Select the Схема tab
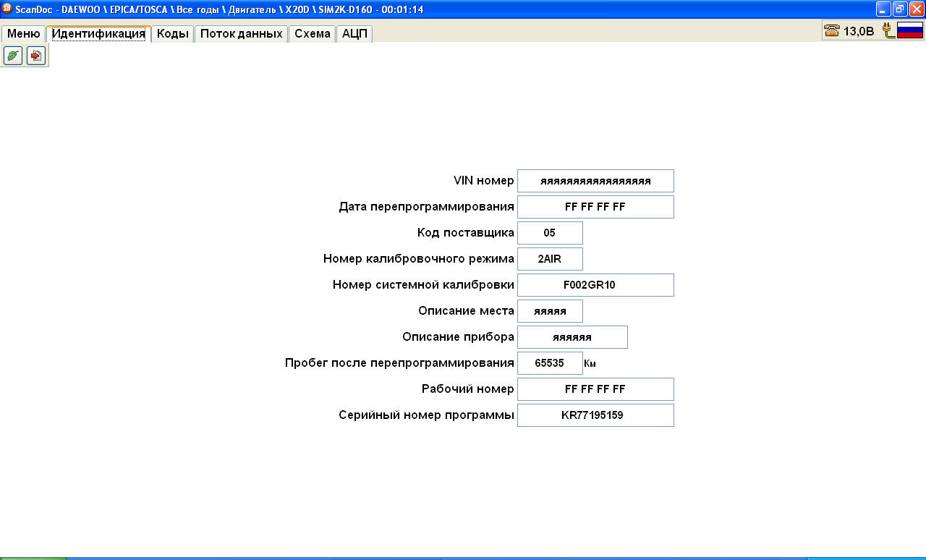This screenshot has height=560, width=926. tap(312, 34)
